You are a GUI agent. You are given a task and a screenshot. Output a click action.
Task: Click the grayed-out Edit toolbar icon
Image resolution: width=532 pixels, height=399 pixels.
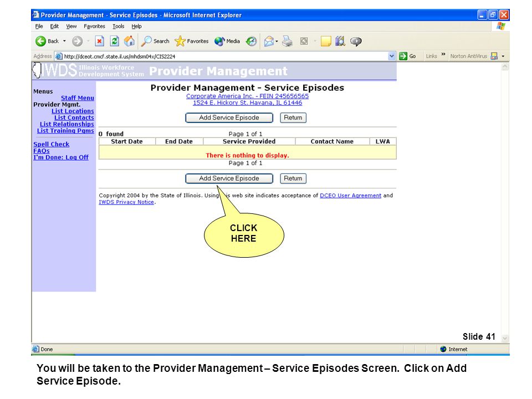tap(304, 42)
